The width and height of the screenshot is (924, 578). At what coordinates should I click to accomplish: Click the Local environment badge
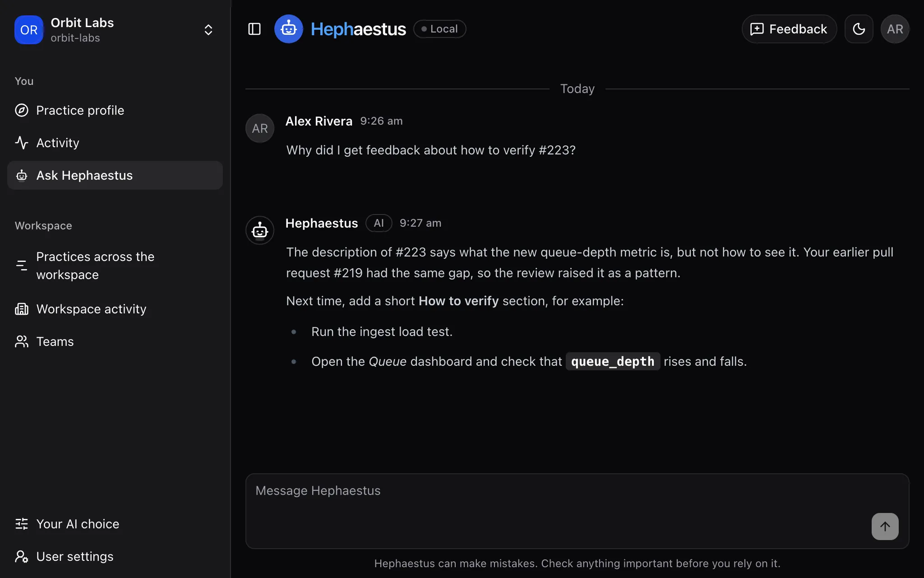click(x=440, y=29)
